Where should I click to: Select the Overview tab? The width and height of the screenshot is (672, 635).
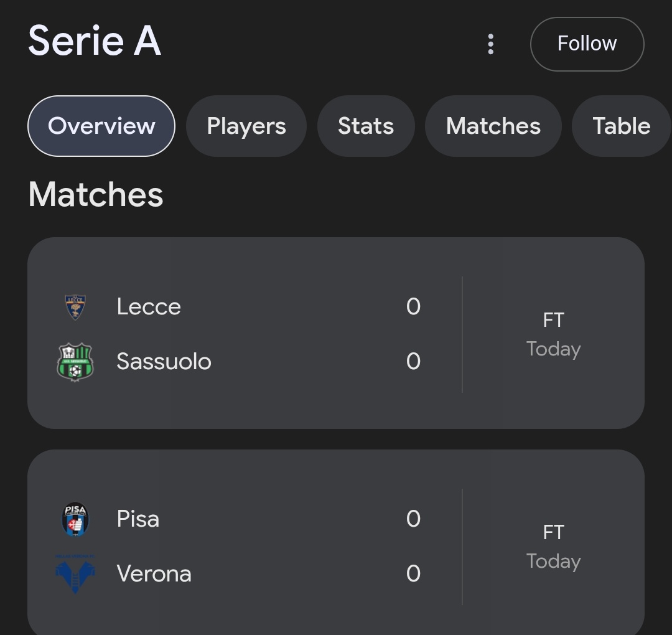pyautogui.click(x=101, y=126)
